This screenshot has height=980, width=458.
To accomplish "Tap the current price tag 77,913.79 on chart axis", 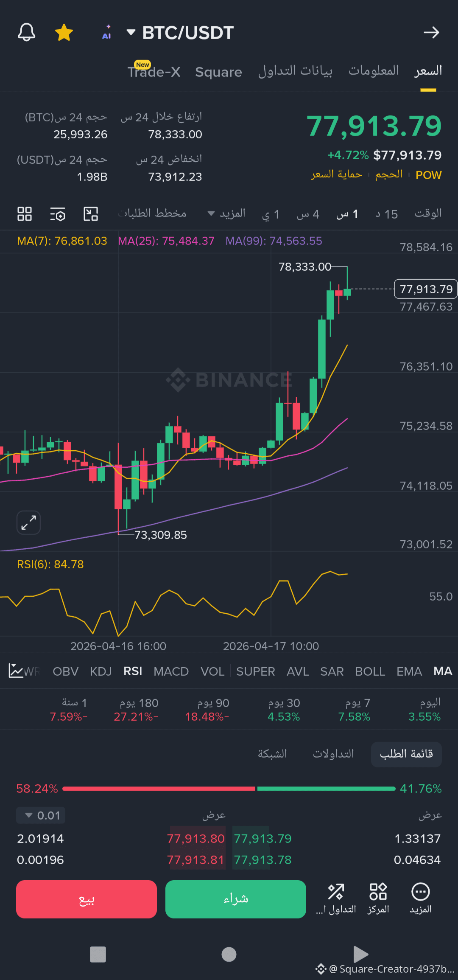I will (x=426, y=289).
